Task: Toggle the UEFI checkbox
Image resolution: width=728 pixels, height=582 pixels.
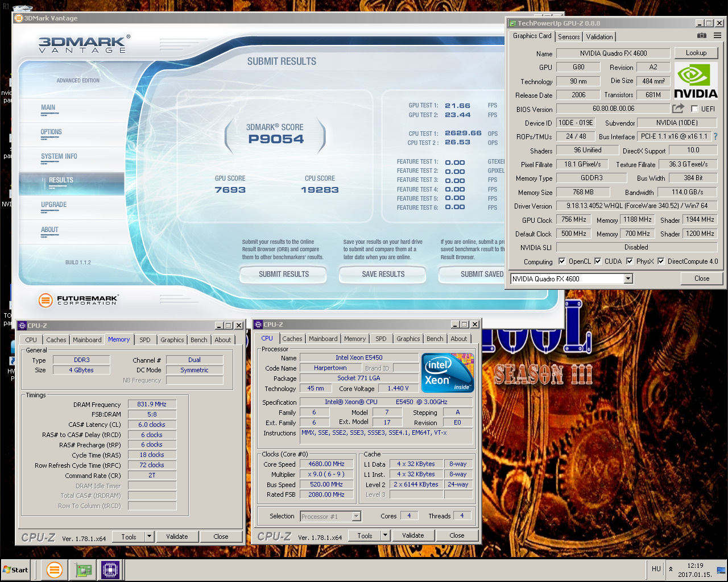Action: pyautogui.click(x=694, y=109)
